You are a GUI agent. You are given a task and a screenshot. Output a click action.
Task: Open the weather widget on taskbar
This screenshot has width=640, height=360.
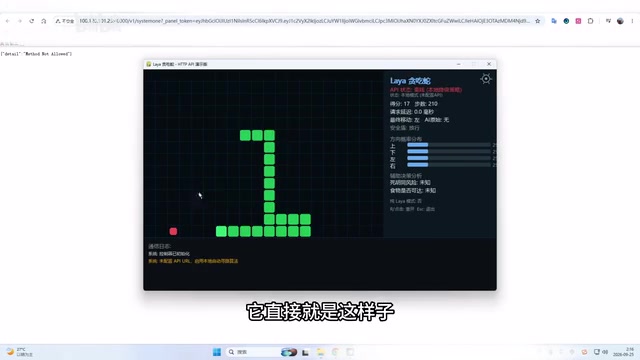pyautogui.click(x=19, y=352)
